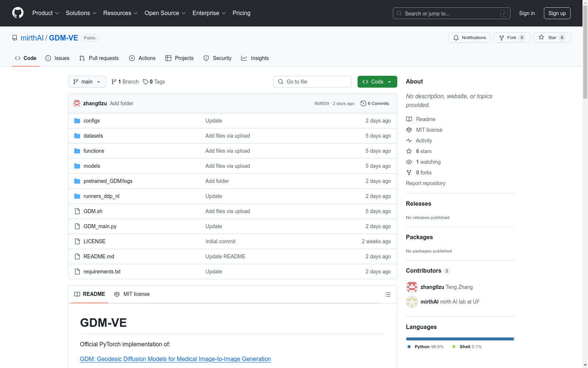Expand the Resources menu
588x368 pixels.
(121, 13)
